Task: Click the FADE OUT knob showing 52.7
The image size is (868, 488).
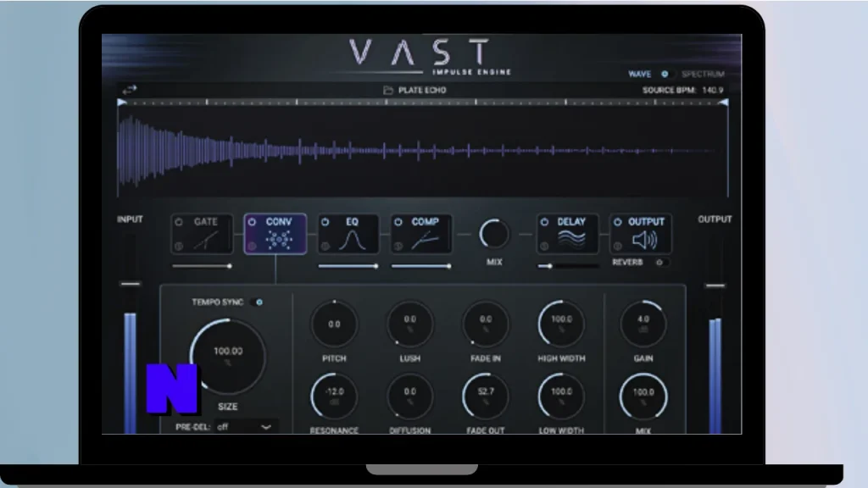Action: 486,396
